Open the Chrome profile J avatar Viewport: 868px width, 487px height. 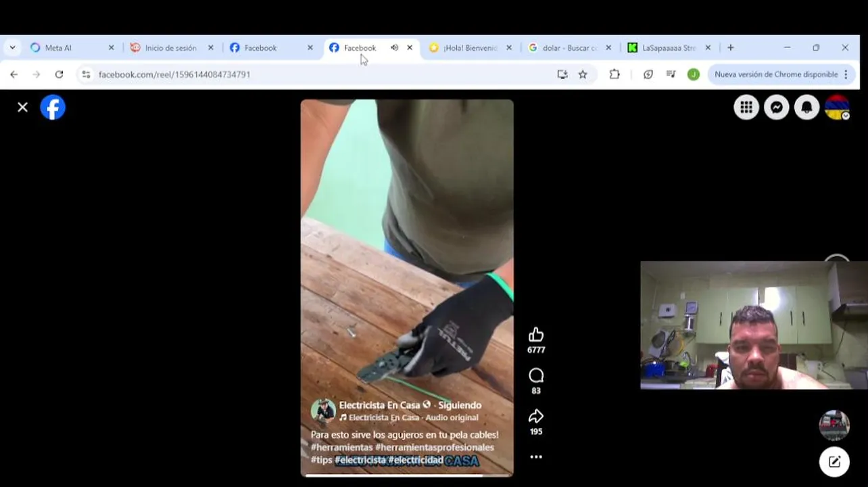click(x=693, y=74)
